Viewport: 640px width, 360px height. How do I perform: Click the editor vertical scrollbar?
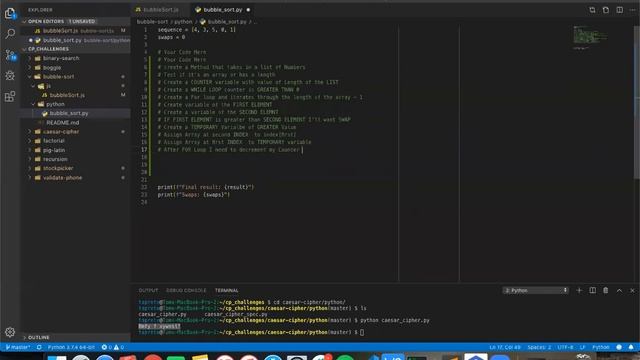637,102
